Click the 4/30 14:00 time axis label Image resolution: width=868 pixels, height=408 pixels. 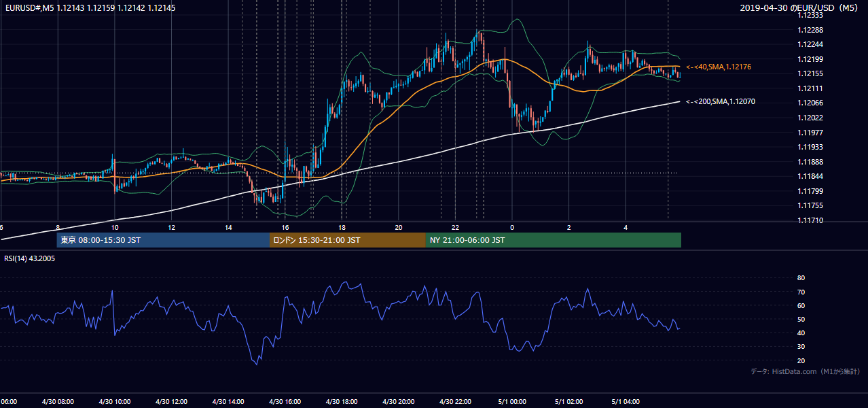[x=228, y=402]
